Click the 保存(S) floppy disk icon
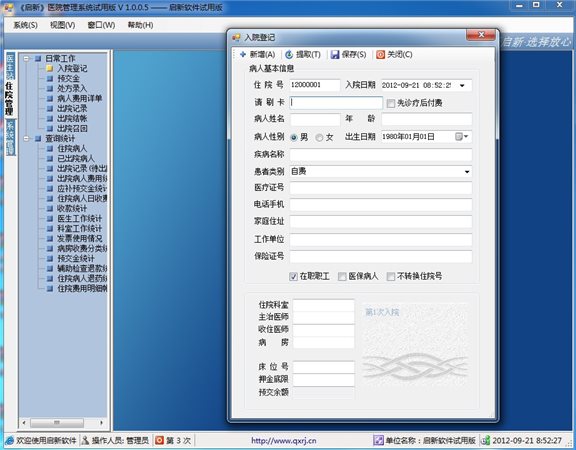This screenshot has height=450, width=576. pos(335,55)
